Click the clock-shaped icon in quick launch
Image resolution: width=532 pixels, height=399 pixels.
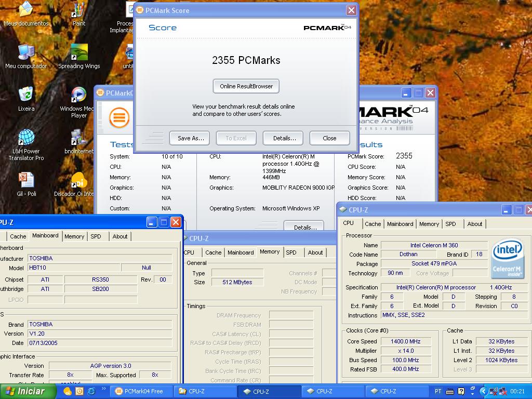79,391
